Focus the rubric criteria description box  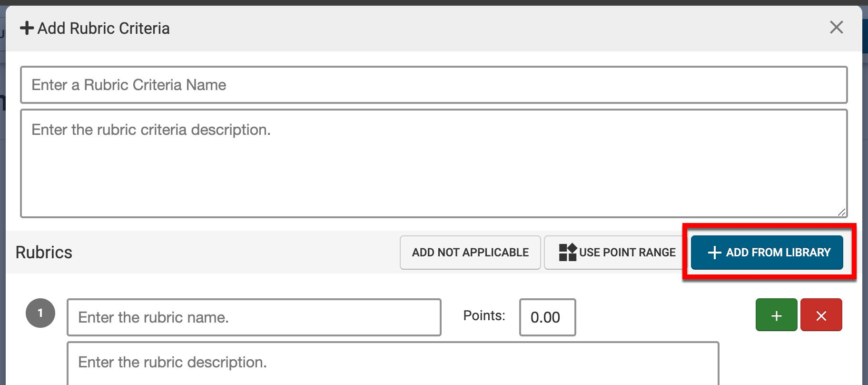(x=434, y=163)
